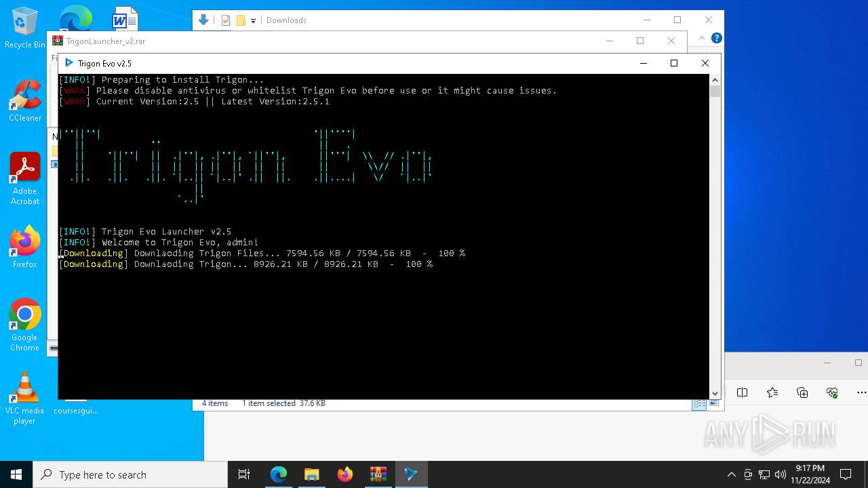
Task: Switch Explorer to large icons view
Action: click(713, 403)
